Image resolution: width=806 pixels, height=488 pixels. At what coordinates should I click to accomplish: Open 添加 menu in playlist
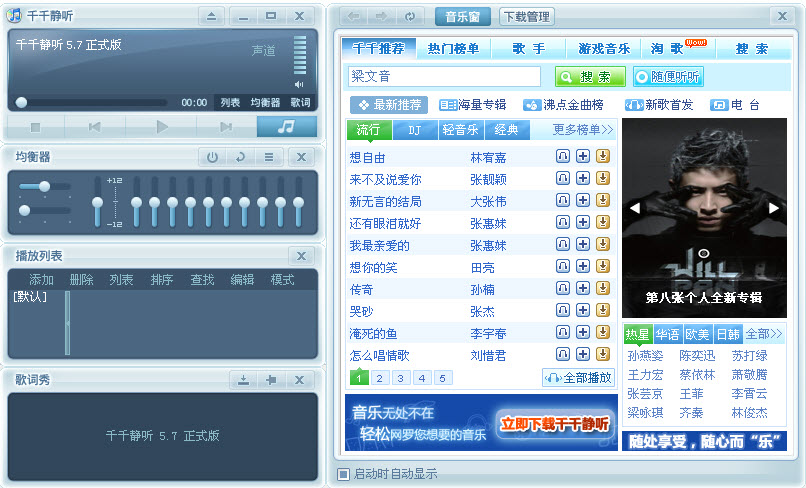coord(41,280)
